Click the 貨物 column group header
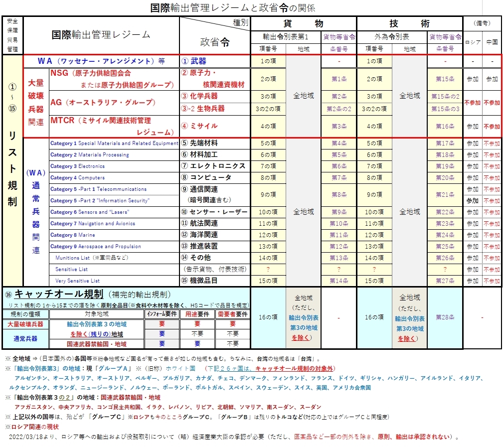The height and width of the screenshot is (447, 504). coord(304,23)
